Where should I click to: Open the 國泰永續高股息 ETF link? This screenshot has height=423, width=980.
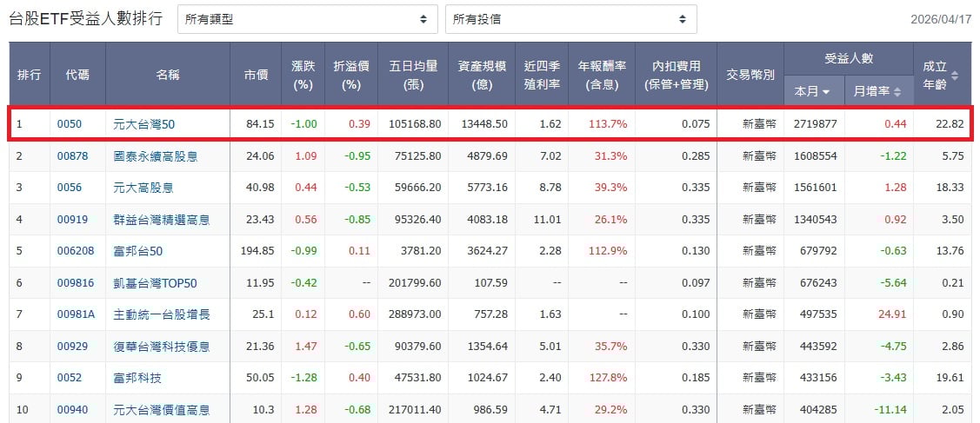(x=156, y=156)
